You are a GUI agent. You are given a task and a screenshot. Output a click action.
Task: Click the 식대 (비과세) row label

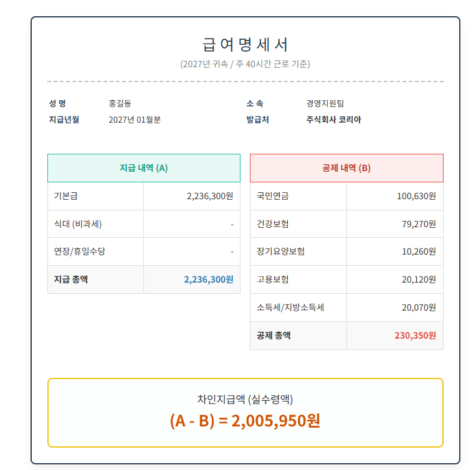point(78,224)
